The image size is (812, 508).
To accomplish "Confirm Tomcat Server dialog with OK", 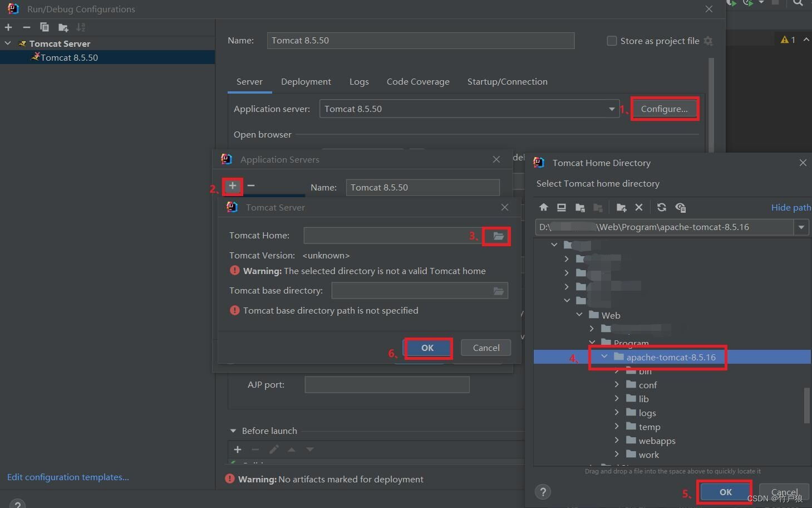I will pos(427,348).
